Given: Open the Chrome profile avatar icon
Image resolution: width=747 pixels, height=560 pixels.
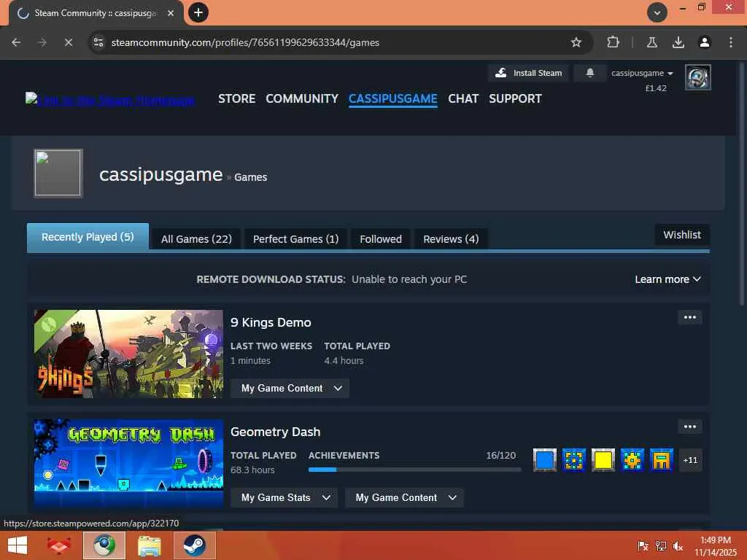Looking at the screenshot, I should tap(705, 42).
